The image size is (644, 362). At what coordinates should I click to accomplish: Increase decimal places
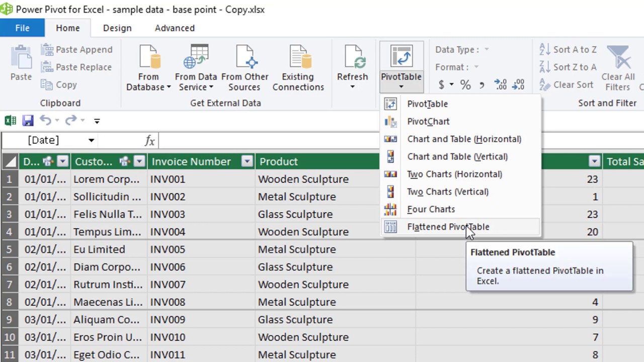click(501, 85)
